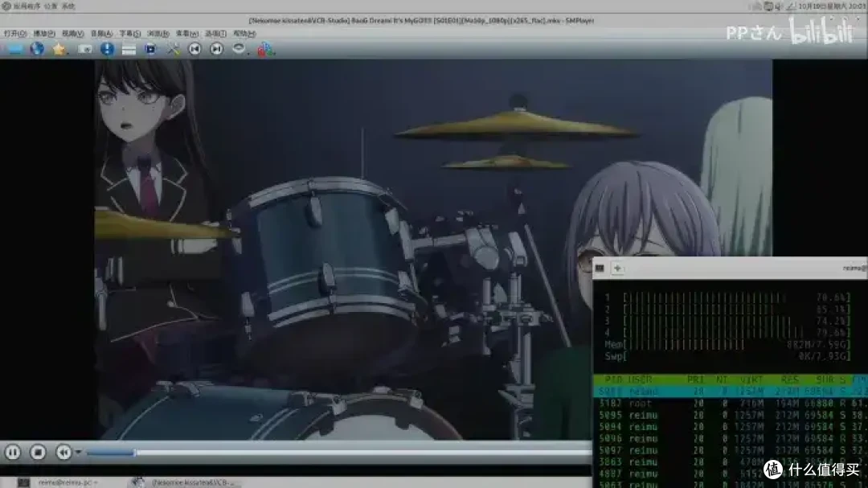Open the 查看(W) menu

tap(187, 34)
